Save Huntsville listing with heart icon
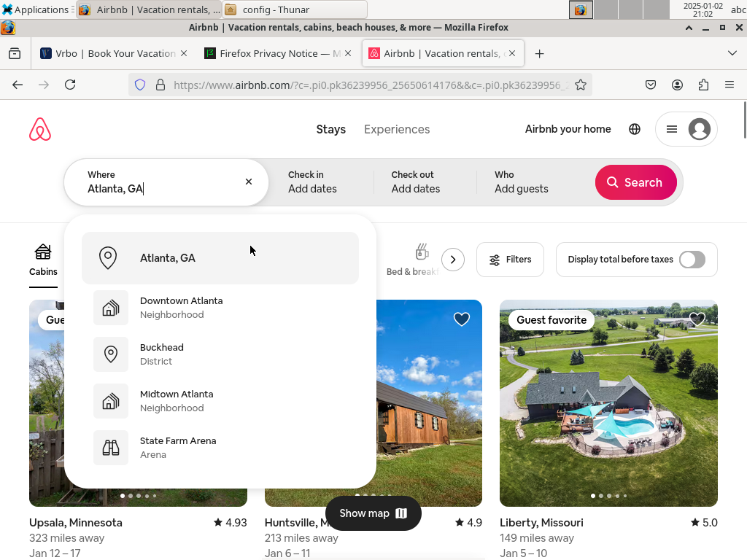The image size is (747, 560). [461, 319]
